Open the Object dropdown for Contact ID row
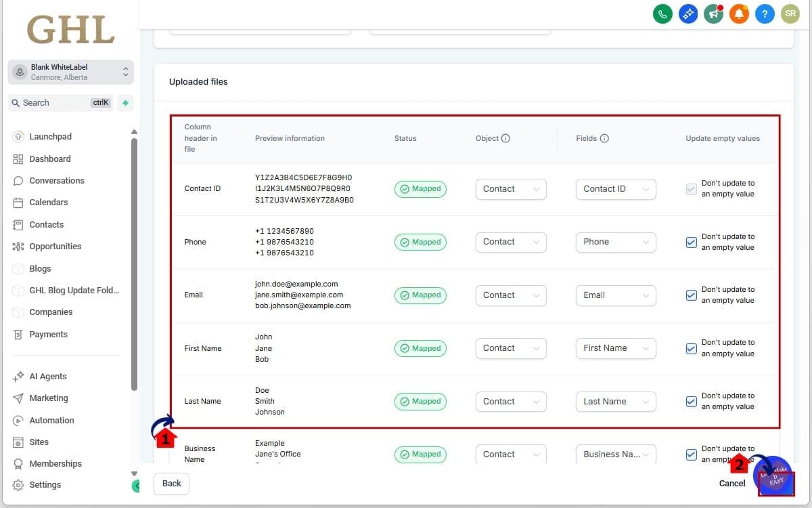The height and width of the screenshot is (508, 812). click(x=511, y=189)
